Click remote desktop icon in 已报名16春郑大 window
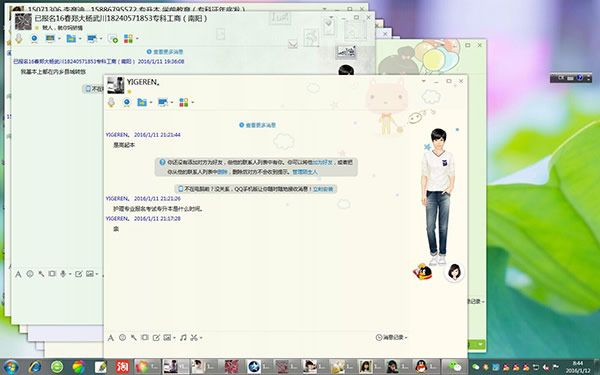This screenshot has height=375, width=600. 92,39
